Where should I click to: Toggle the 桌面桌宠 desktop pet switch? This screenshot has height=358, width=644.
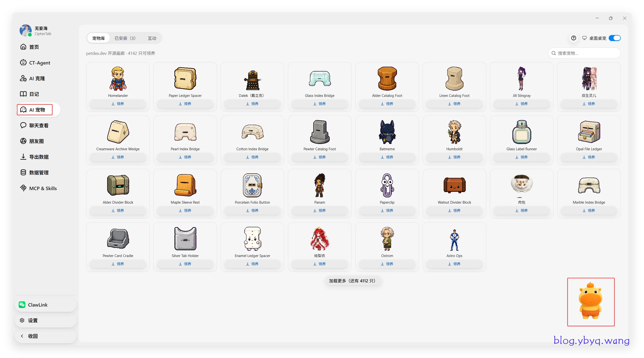click(615, 38)
